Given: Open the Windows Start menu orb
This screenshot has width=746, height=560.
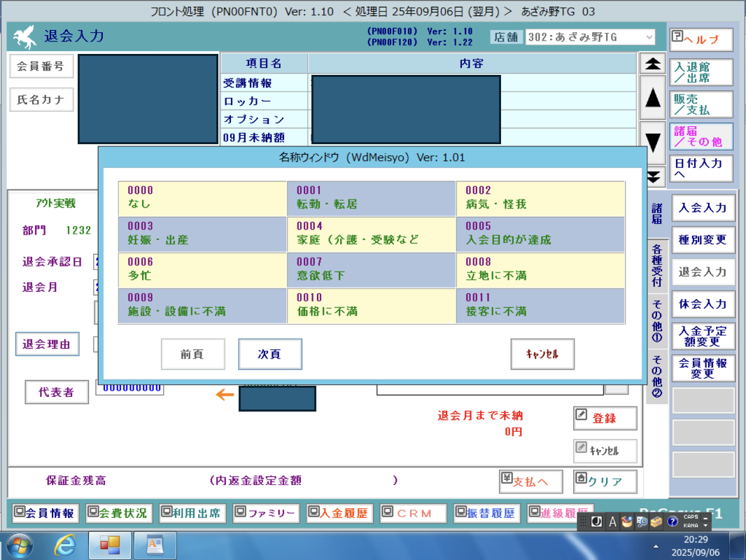Looking at the screenshot, I should point(19,544).
